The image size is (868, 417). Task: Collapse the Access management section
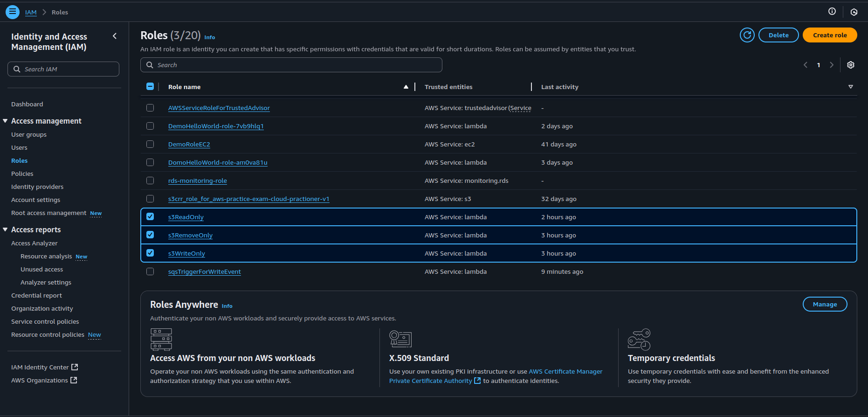pos(6,121)
